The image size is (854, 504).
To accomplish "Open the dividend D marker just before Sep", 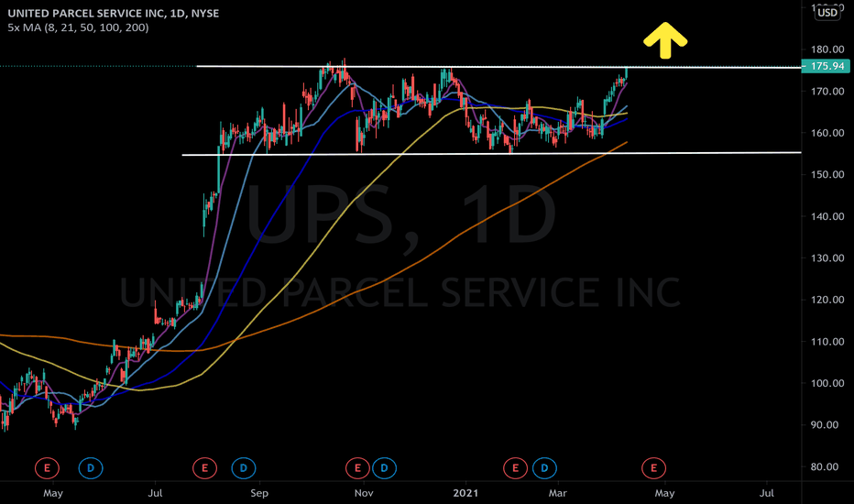I will pyautogui.click(x=244, y=467).
